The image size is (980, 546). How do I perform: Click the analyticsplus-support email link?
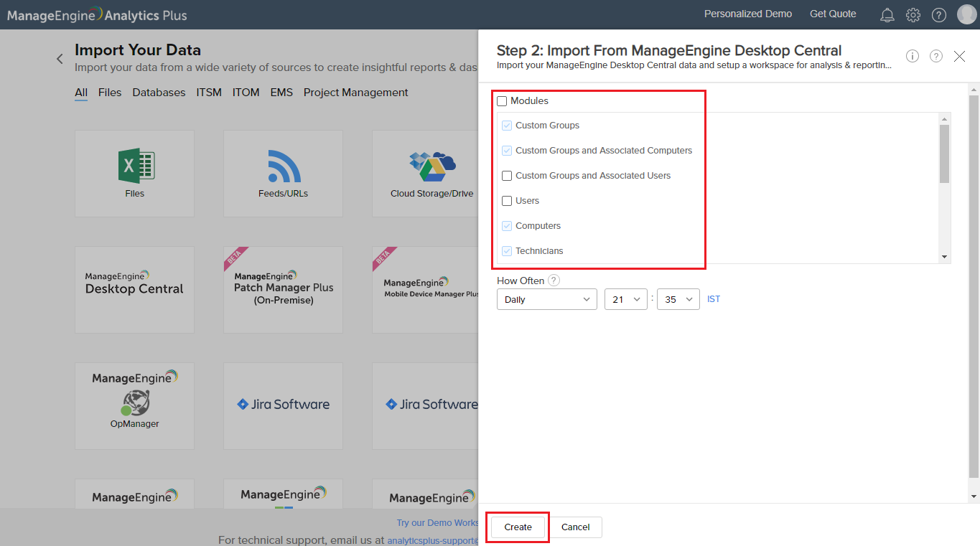click(x=433, y=540)
